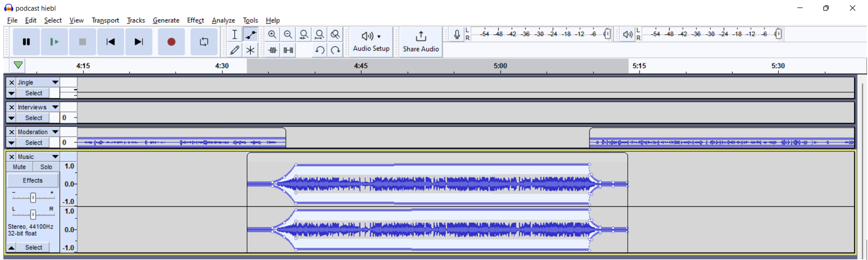
Task: Open the Edit menu
Action: click(x=31, y=20)
